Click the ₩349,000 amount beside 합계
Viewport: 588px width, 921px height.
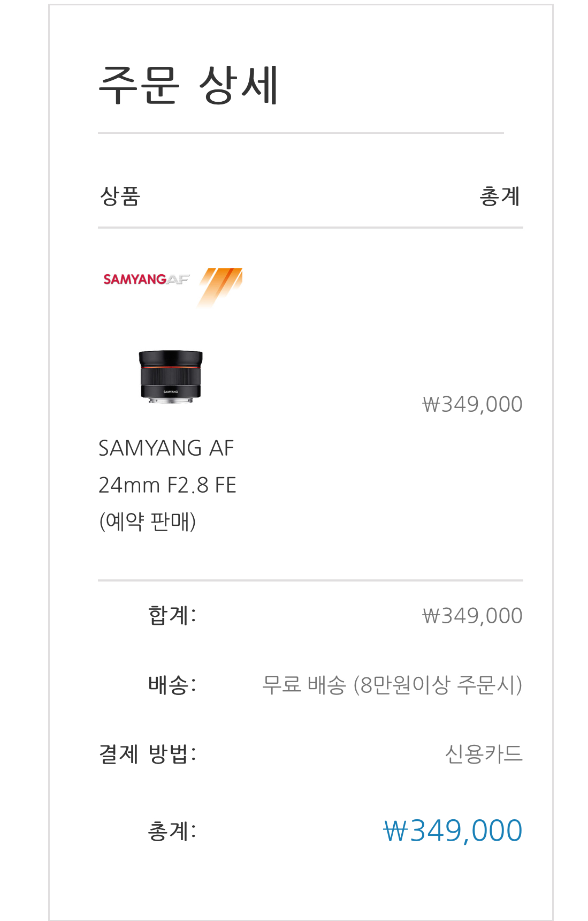(472, 616)
